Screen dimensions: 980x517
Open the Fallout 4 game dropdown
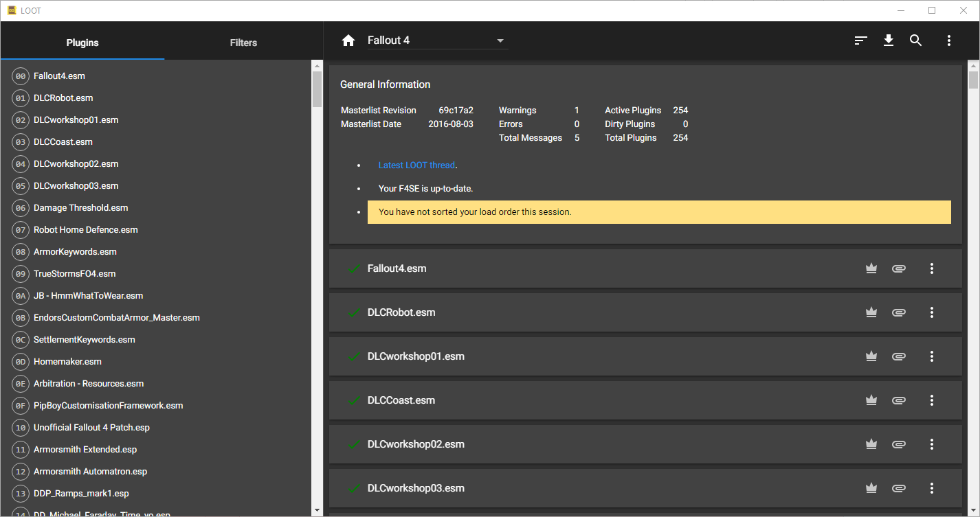437,41
